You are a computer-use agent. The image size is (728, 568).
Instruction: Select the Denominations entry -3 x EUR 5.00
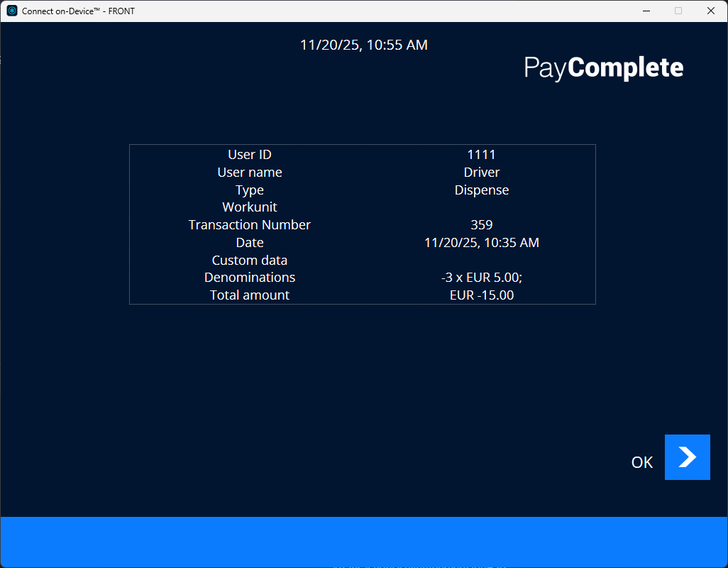(482, 277)
